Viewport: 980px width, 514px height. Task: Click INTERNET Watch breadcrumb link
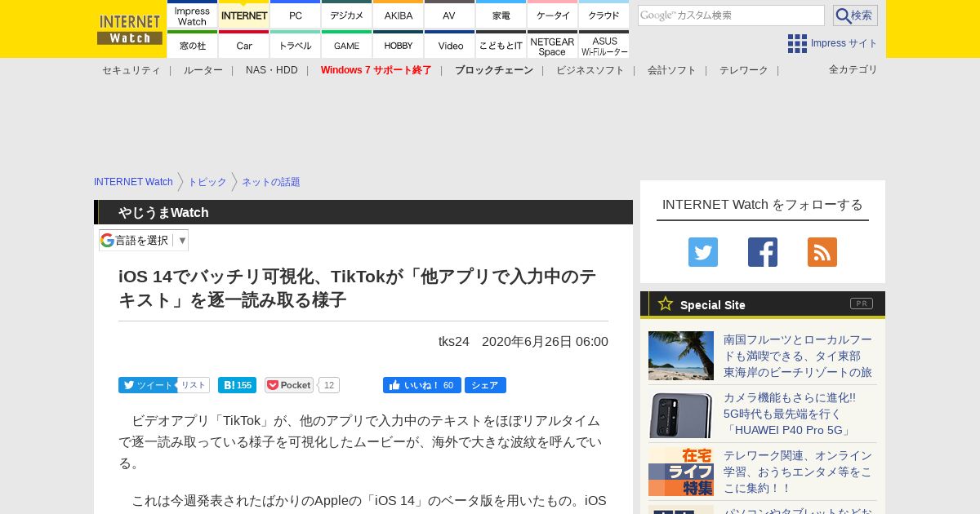(133, 182)
